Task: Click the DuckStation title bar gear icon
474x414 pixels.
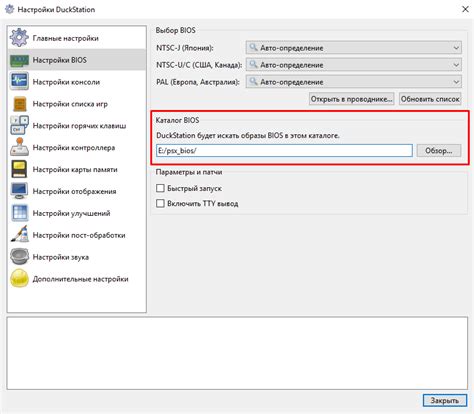Action: point(9,9)
